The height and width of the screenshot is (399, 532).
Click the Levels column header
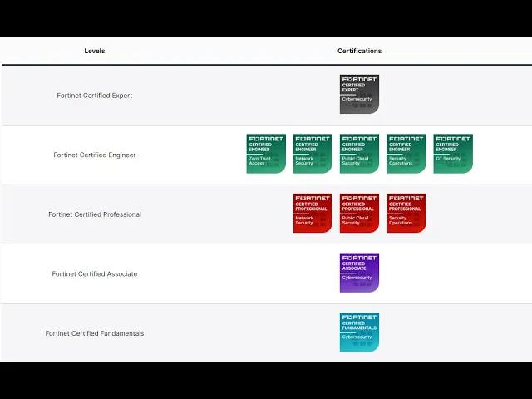95,51
